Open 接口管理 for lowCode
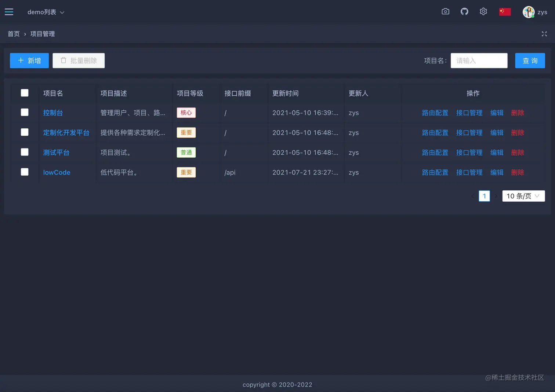The height and width of the screenshot is (392, 555). [x=469, y=172]
